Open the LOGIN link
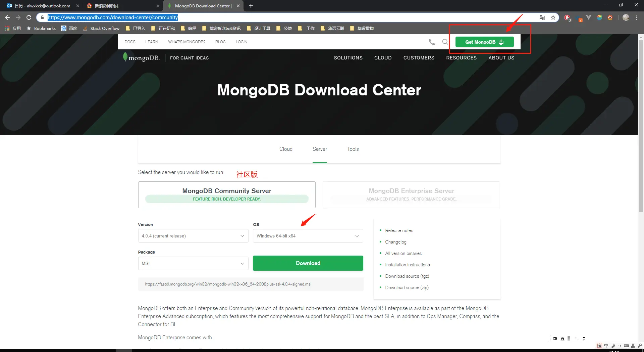644x352 pixels. coord(241,42)
